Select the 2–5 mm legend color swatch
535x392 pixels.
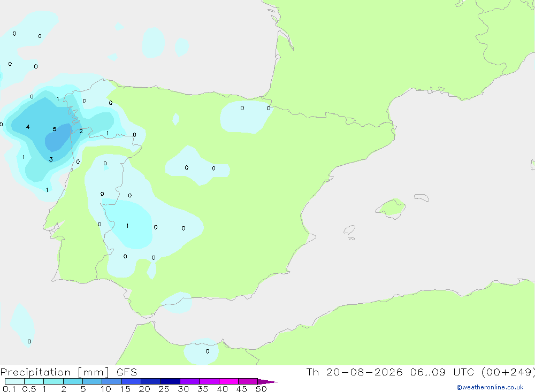point(73,381)
